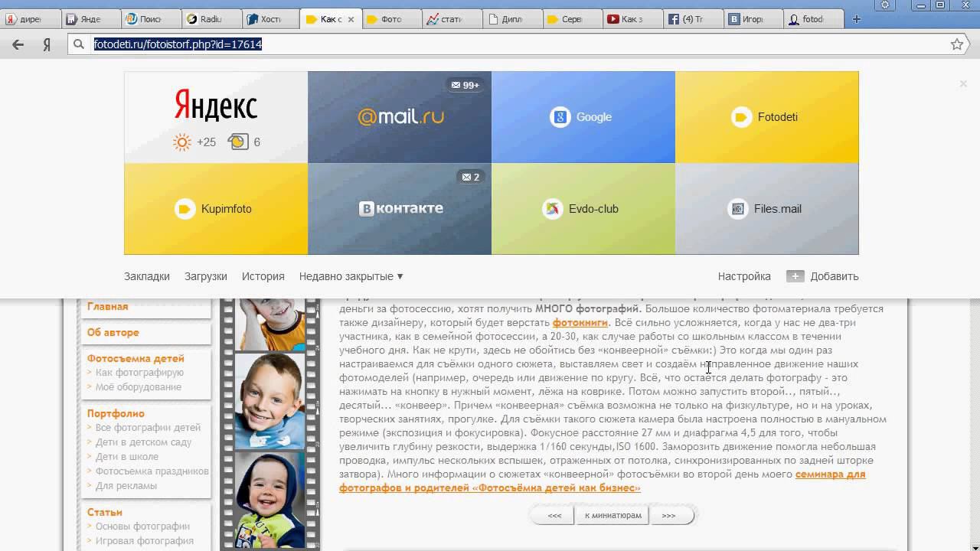Screen dimensions: 980x551
Task: Bookmark this page with the star
Action: click(957, 44)
